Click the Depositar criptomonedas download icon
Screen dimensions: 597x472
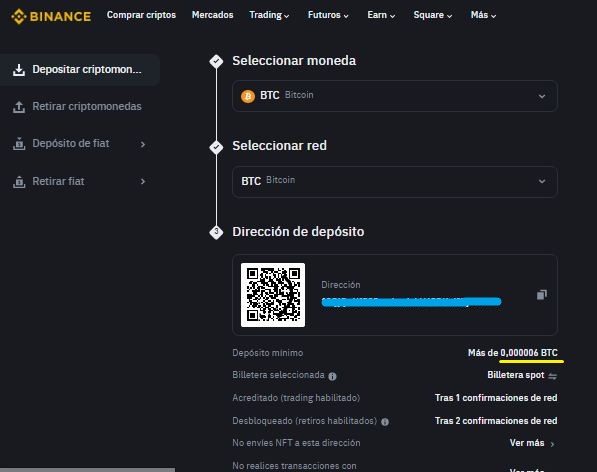(19, 70)
